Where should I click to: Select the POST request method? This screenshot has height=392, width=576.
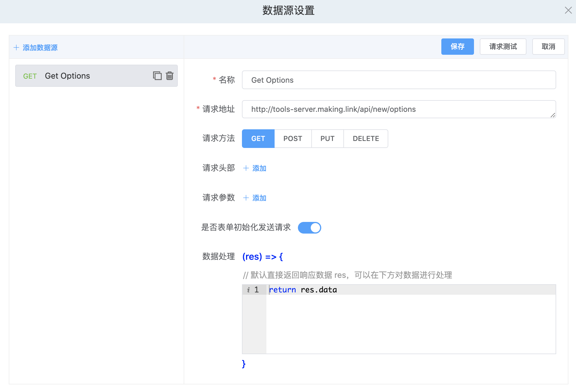[293, 138]
